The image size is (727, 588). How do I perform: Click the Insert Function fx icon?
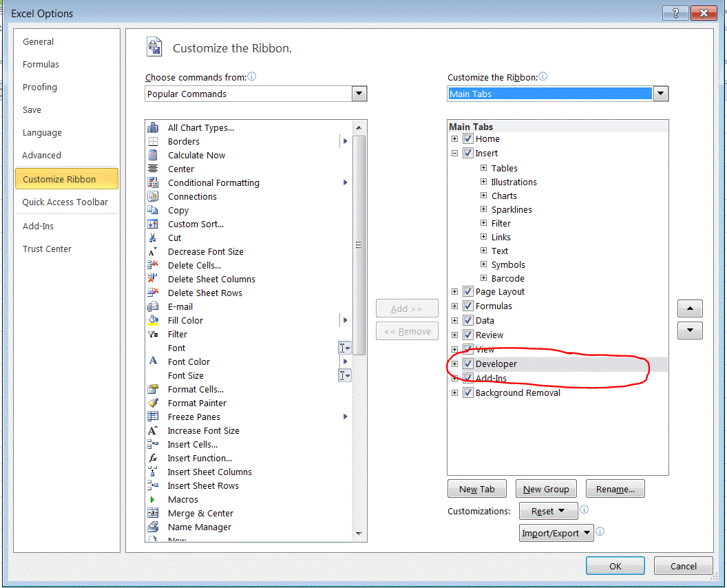click(x=153, y=458)
